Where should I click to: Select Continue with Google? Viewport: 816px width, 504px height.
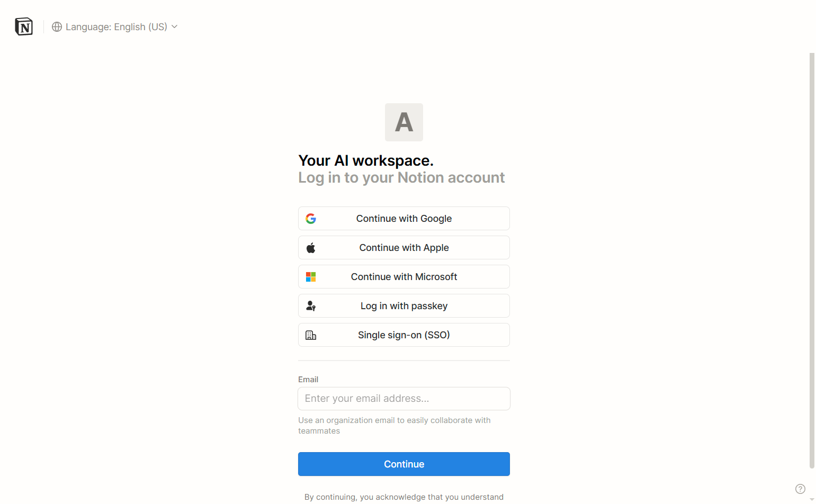pos(403,218)
